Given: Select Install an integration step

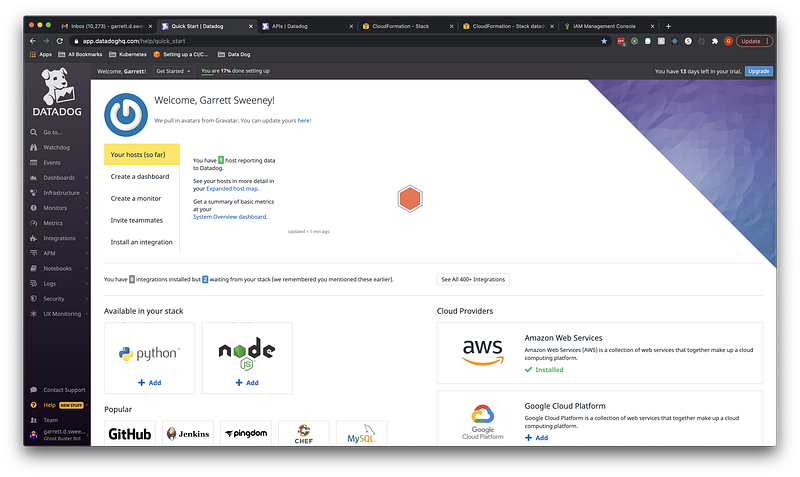Looking at the screenshot, I should coord(141,242).
